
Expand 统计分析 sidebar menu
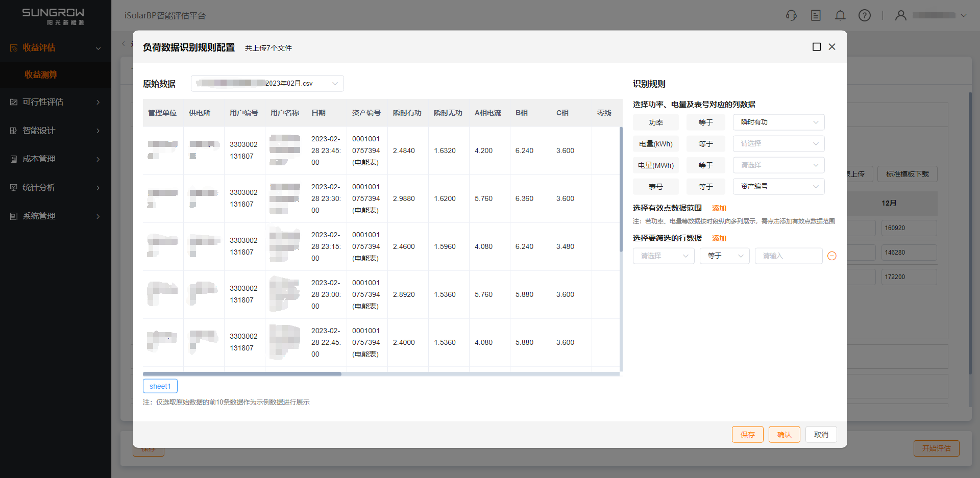click(55, 188)
